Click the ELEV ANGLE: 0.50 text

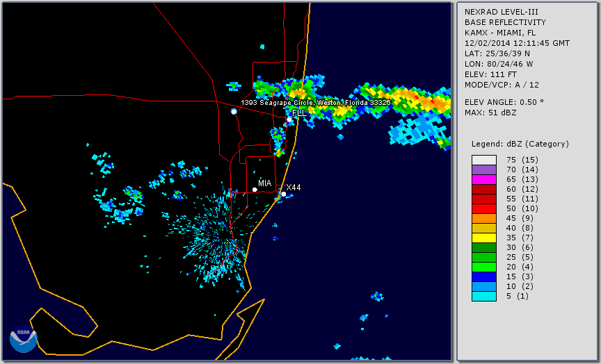(504, 102)
